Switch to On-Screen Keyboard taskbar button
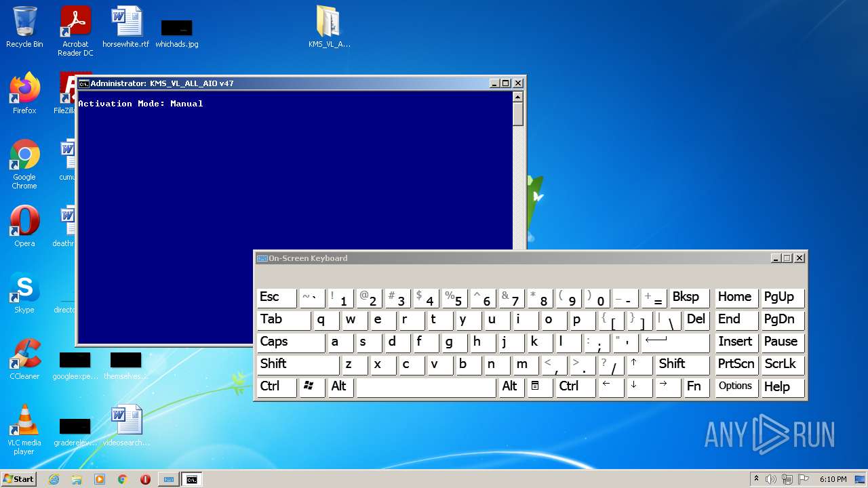Viewport: 868px width, 488px height. (168, 479)
